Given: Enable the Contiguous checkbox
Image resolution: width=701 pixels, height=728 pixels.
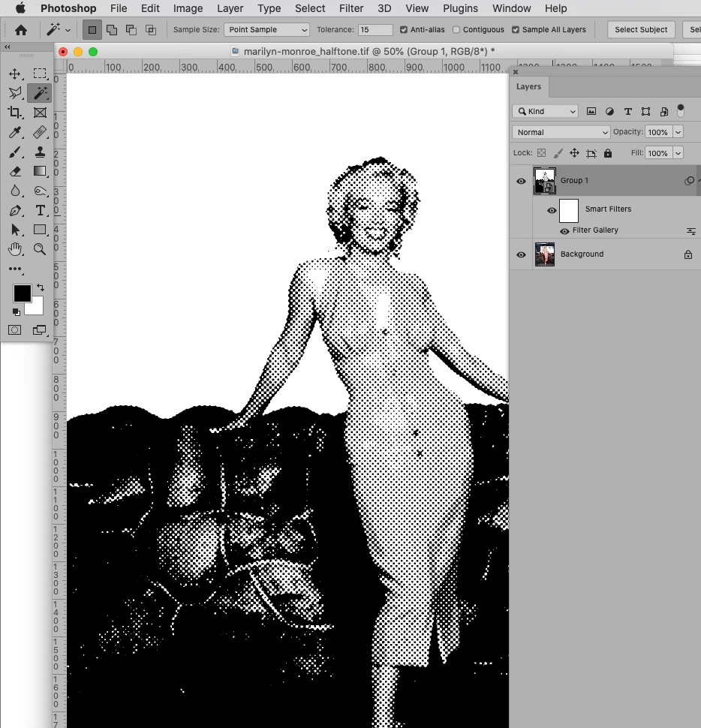Looking at the screenshot, I should tap(456, 30).
